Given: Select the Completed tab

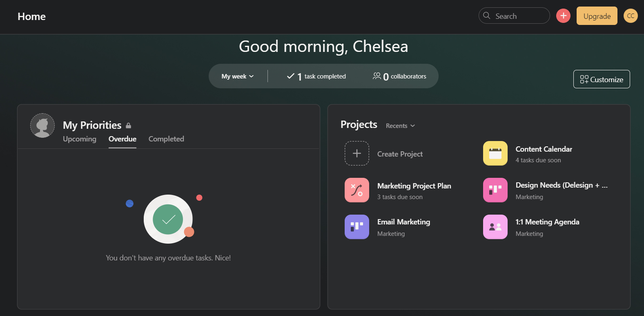Looking at the screenshot, I should [166, 139].
